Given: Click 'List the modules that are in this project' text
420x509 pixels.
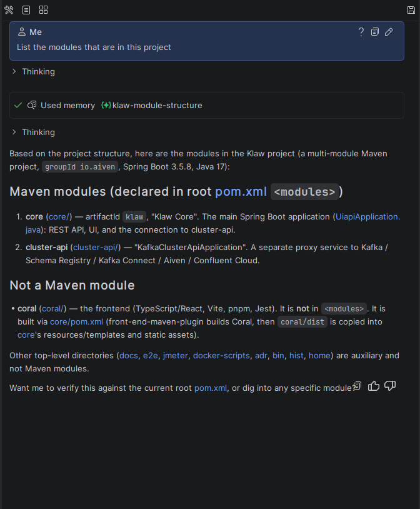Looking at the screenshot, I should pos(94,47).
